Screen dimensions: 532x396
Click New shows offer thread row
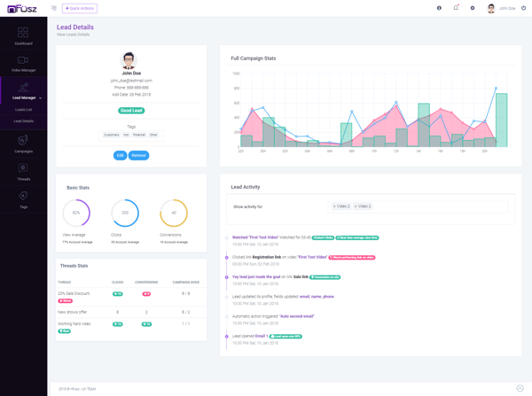point(131,312)
